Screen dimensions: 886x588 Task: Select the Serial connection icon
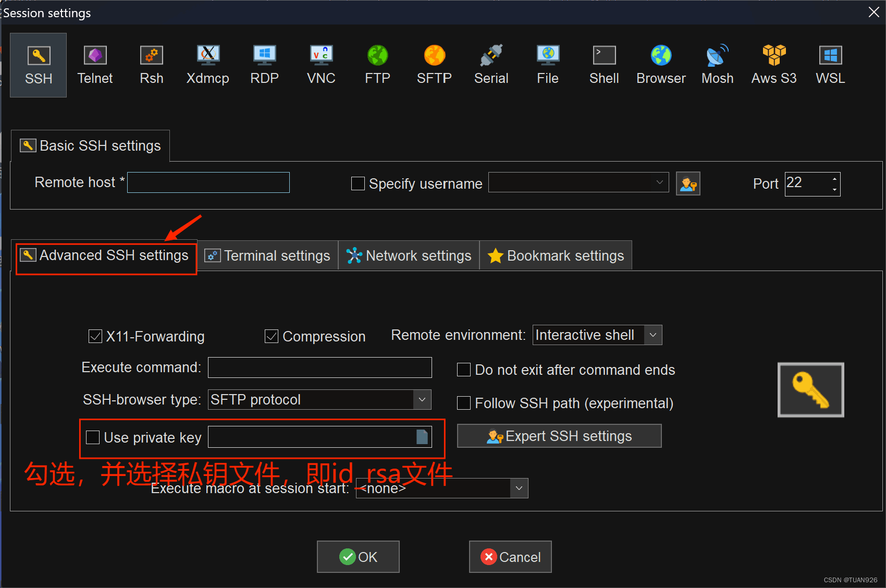pos(491,65)
